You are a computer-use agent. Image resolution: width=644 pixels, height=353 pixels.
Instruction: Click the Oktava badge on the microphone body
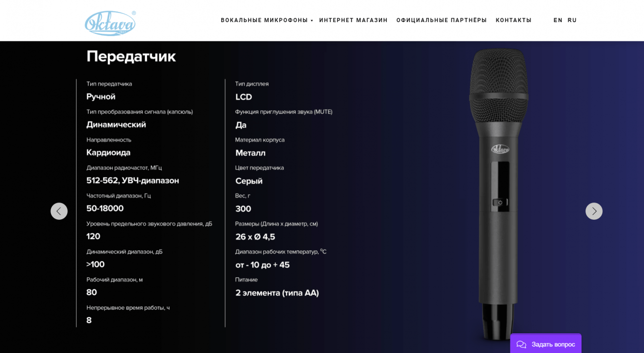pyautogui.click(x=500, y=149)
